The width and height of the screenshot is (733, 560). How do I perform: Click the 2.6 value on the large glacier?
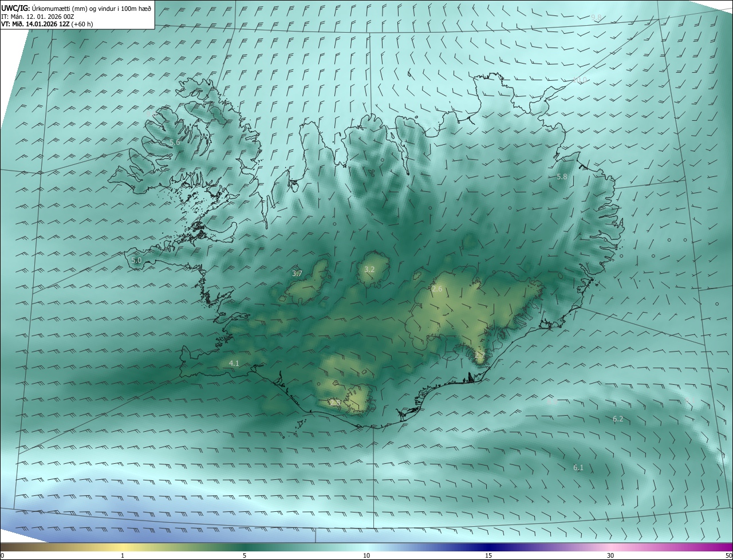pyautogui.click(x=437, y=289)
